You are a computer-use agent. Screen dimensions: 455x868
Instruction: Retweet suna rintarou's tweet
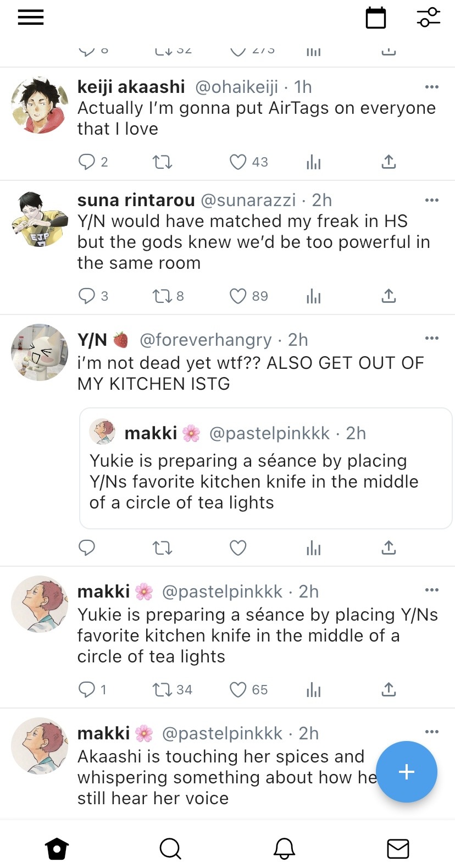pyautogui.click(x=162, y=296)
